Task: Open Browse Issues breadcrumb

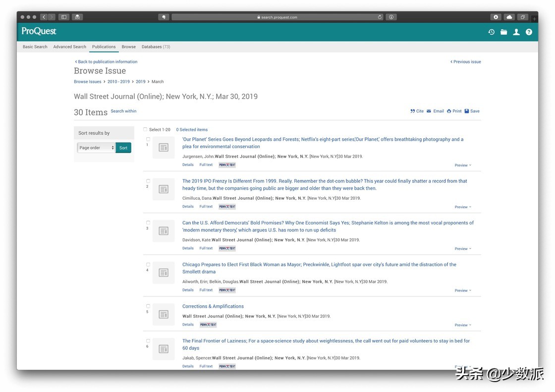Action: (x=87, y=82)
